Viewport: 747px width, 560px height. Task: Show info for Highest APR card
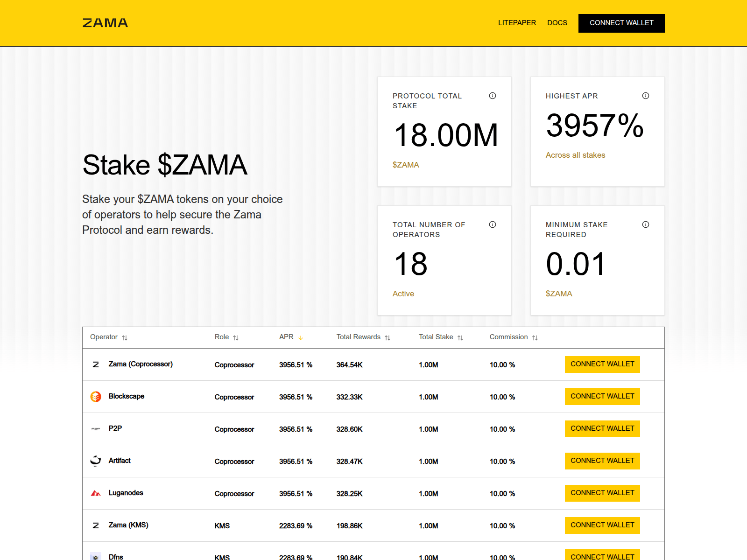coord(646,96)
